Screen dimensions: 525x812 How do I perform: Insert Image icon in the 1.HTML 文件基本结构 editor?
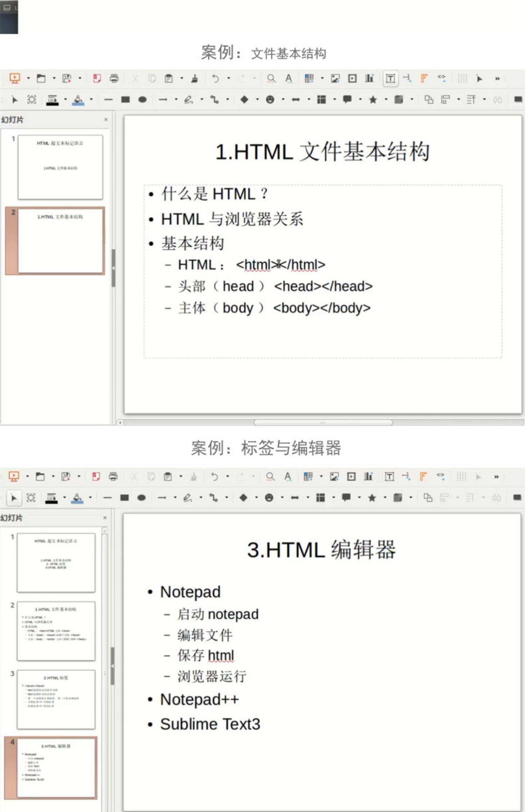point(335,78)
